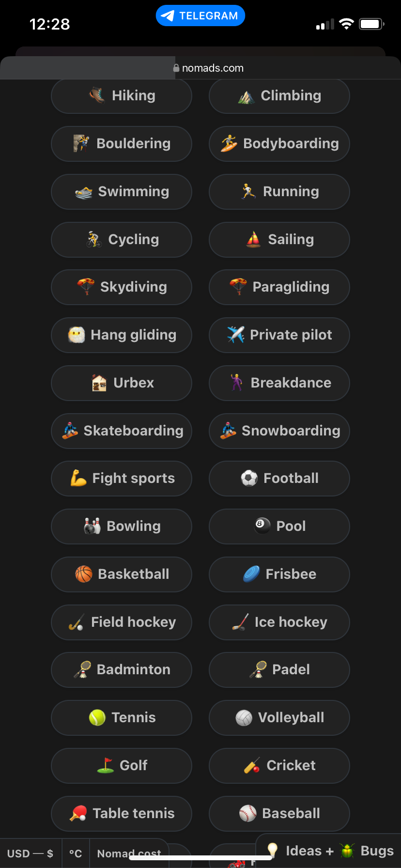
Task: Toggle the Skydiving activity filter
Action: pos(122,287)
